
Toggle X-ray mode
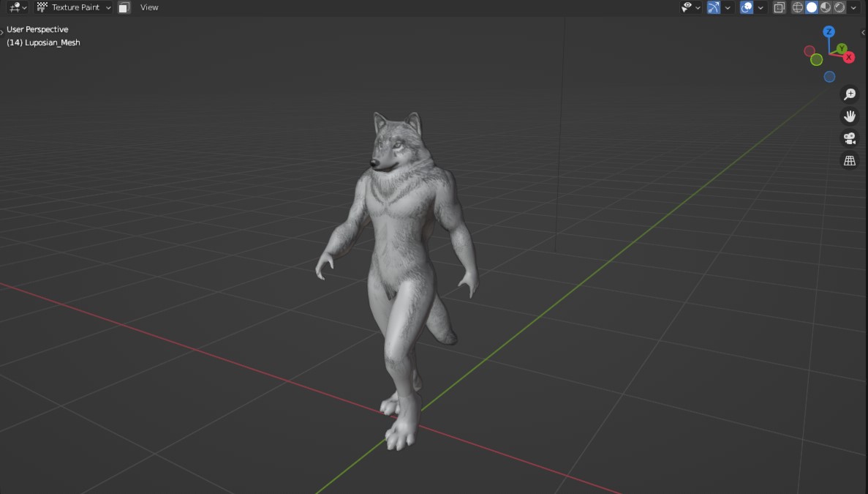coord(780,7)
